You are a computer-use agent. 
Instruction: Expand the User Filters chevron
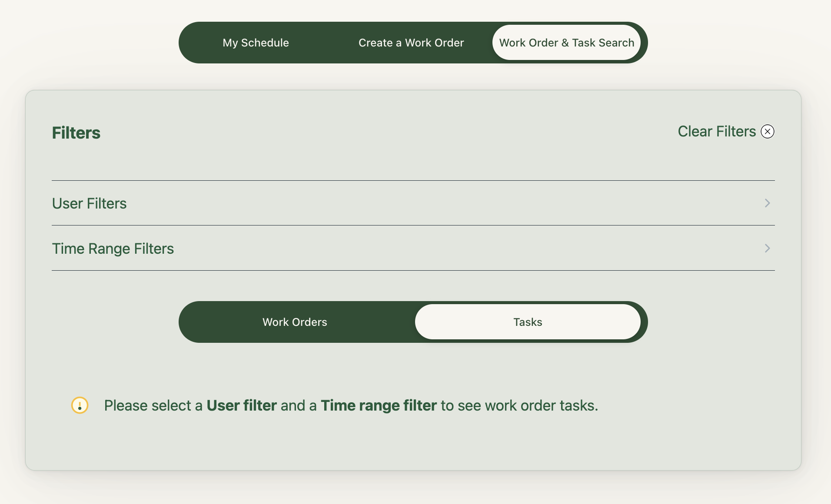coord(768,203)
